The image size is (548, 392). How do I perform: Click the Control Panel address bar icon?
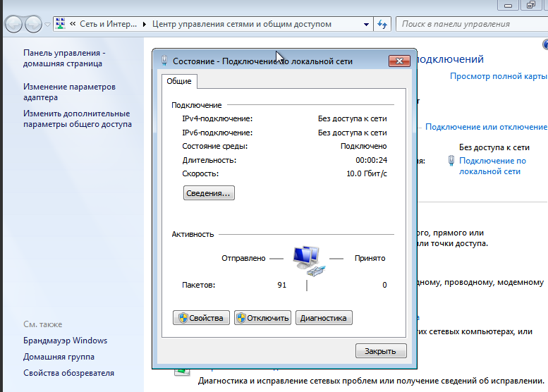[61, 24]
